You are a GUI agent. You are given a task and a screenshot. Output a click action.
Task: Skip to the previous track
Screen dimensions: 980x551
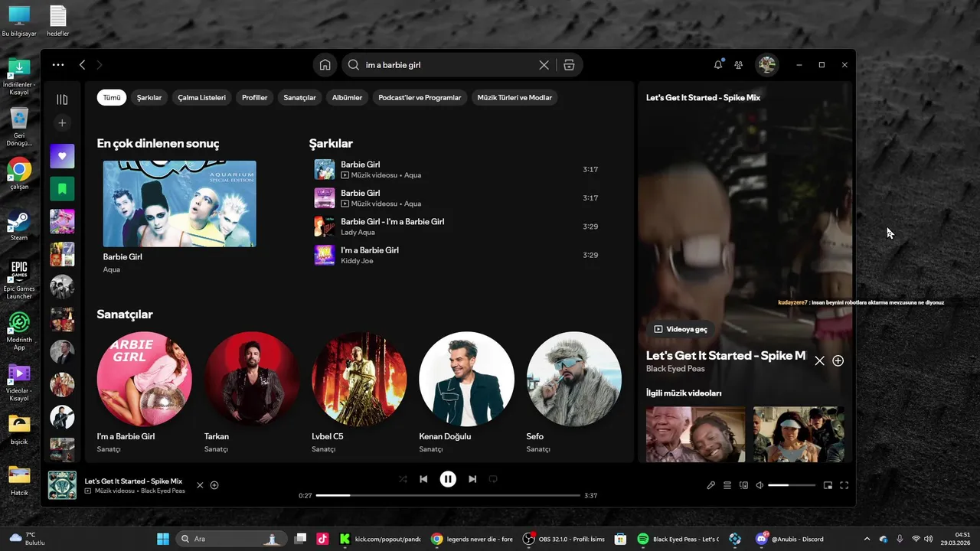pyautogui.click(x=423, y=479)
